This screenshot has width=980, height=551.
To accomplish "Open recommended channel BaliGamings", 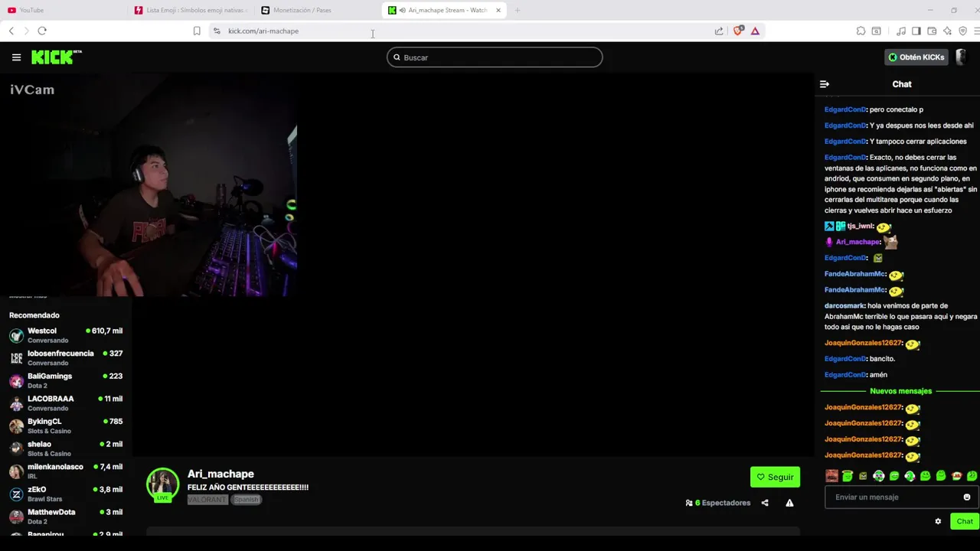I will click(x=66, y=380).
